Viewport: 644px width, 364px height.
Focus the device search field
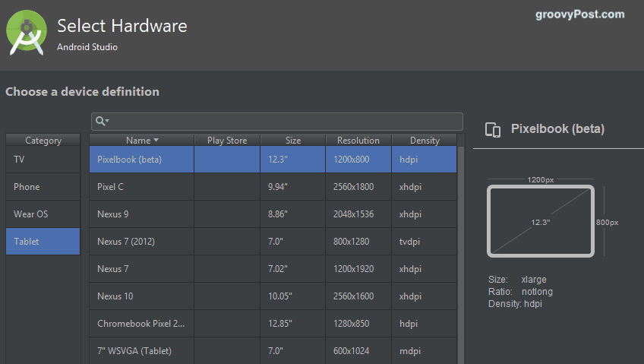pyautogui.click(x=277, y=121)
